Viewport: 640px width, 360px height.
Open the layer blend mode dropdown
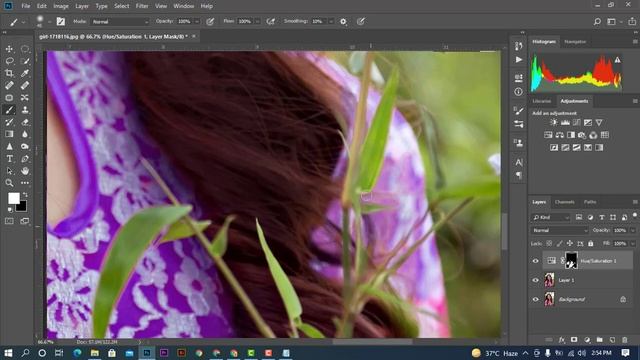[x=560, y=230]
